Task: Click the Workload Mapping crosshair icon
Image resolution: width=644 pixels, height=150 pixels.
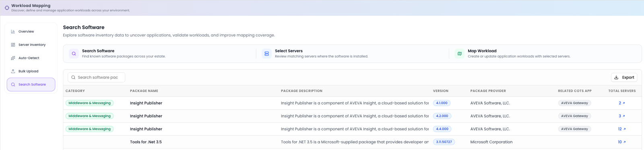Action: tap(7, 8)
